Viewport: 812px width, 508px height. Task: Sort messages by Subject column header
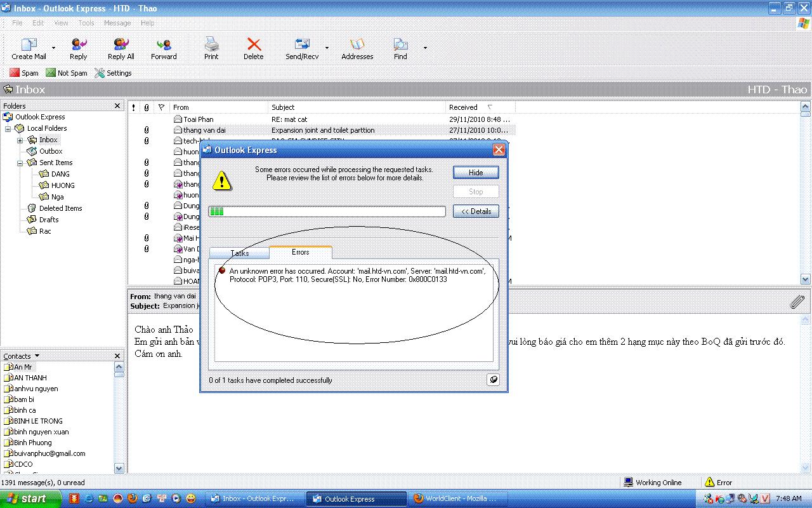click(357, 107)
